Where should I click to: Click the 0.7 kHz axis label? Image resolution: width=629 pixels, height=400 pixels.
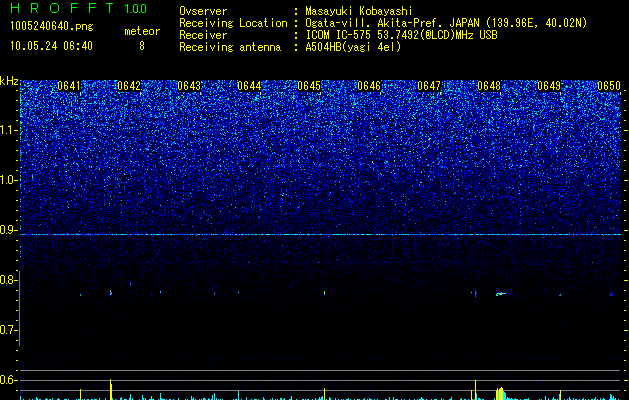(x=9, y=330)
